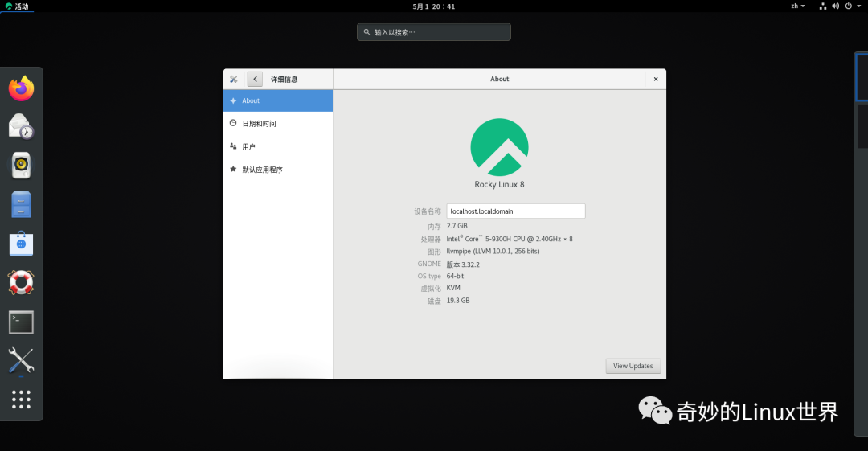Open the power system menu
Viewport: 868px width, 451px height.
tap(853, 6)
